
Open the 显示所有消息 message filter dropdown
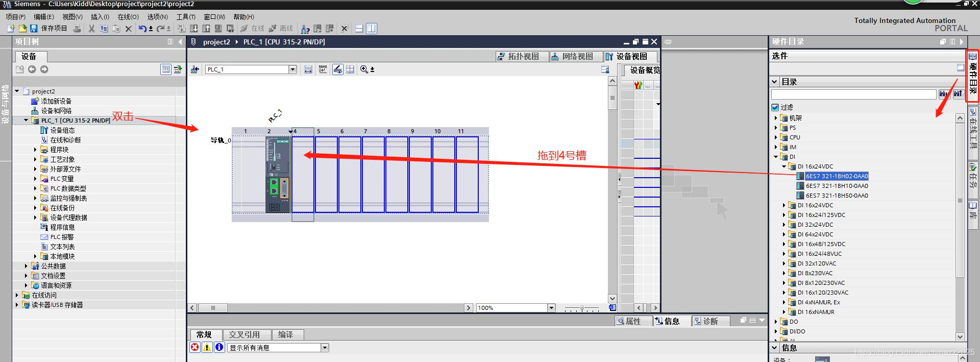[x=325, y=348]
